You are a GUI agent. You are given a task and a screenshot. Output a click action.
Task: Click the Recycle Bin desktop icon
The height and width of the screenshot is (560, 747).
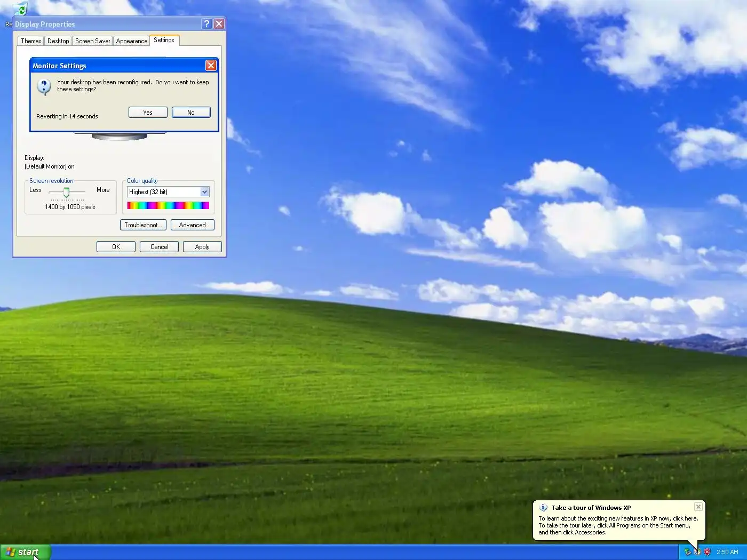coord(20,9)
